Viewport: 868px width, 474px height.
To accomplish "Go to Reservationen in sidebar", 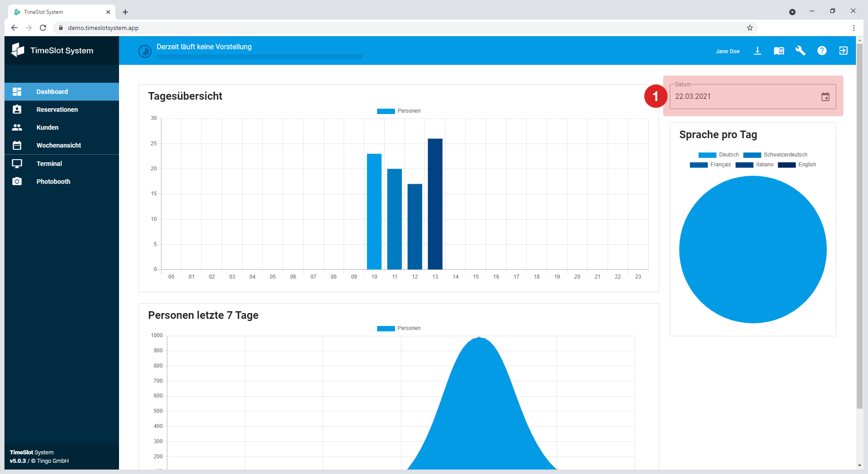I will coord(62,110).
